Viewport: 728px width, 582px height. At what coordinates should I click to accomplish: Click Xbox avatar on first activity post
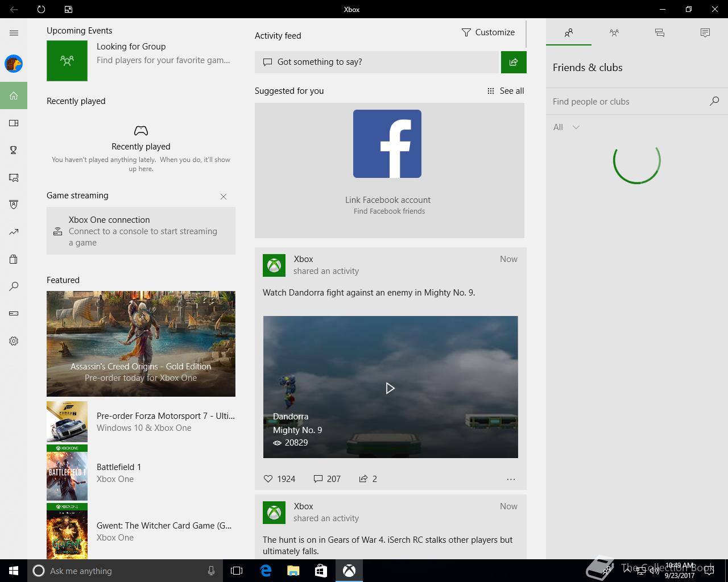pos(274,265)
